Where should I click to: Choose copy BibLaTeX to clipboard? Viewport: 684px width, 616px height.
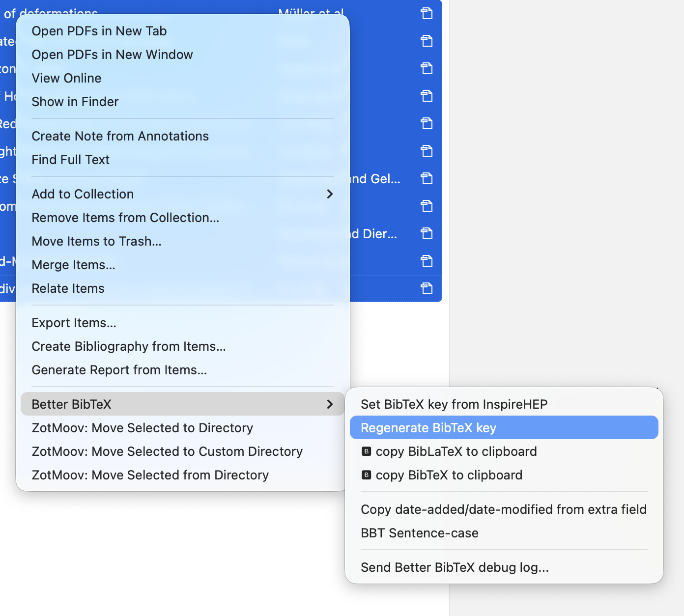504,451
